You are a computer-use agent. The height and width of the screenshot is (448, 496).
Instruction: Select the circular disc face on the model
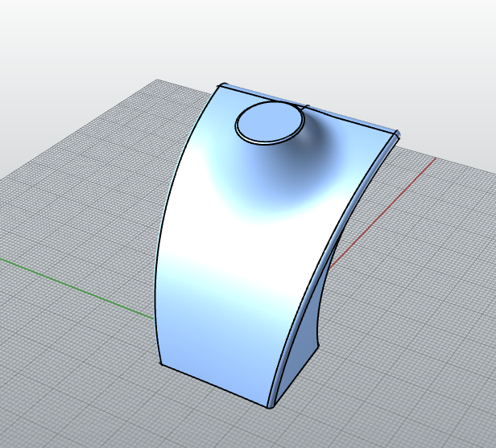[x=269, y=123]
